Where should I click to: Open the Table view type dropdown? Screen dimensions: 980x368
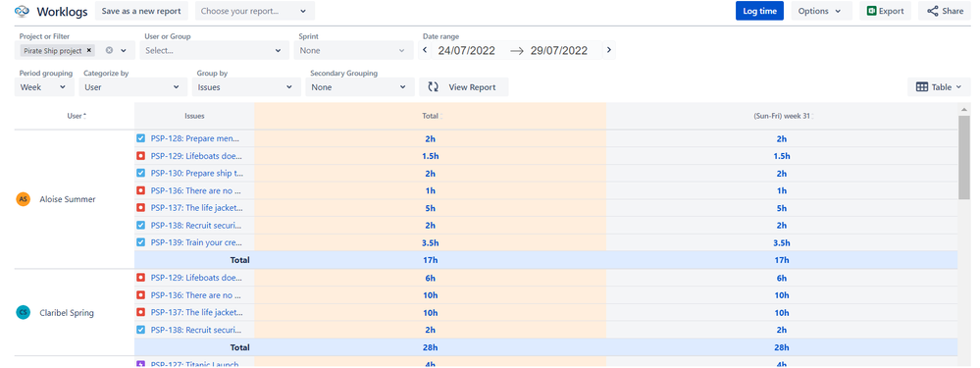[939, 86]
